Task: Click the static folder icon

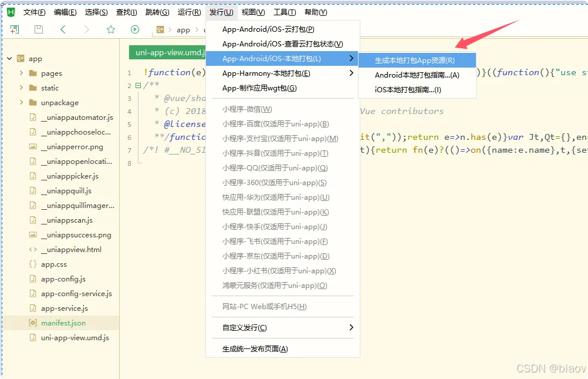Action: [x=33, y=88]
